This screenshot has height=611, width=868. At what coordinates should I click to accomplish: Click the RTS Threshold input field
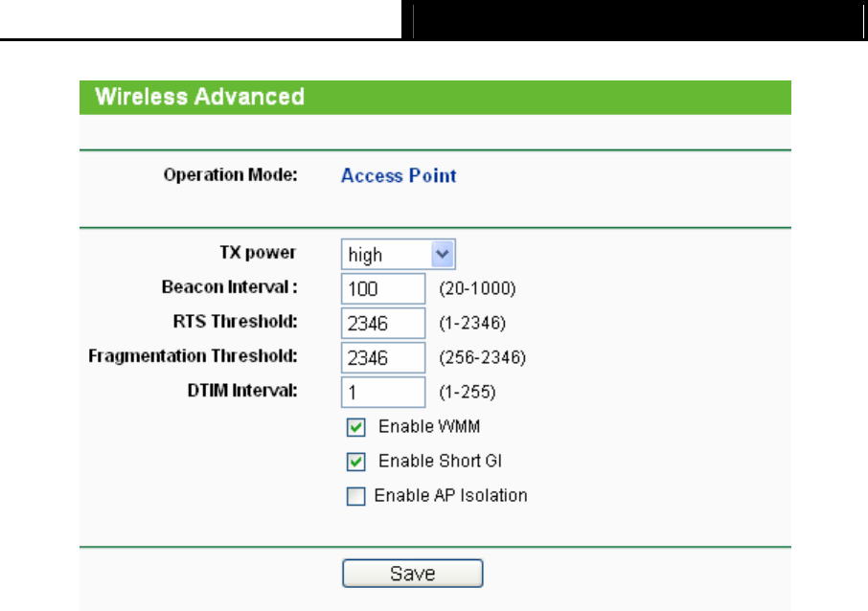(383, 323)
